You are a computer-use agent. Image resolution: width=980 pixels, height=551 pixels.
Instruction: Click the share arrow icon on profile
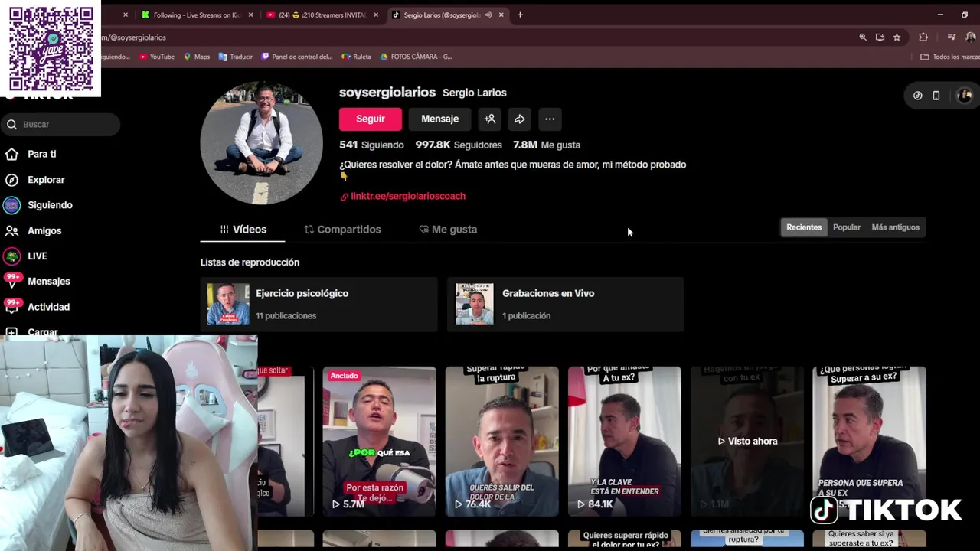click(520, 119)
